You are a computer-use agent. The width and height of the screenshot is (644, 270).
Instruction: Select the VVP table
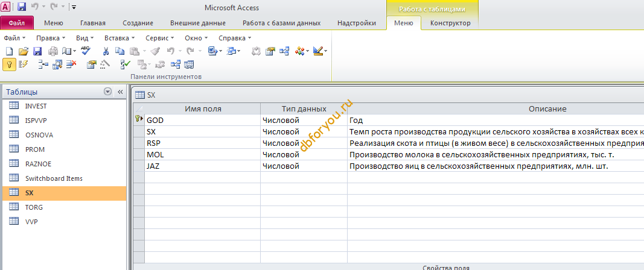point(65,222)
